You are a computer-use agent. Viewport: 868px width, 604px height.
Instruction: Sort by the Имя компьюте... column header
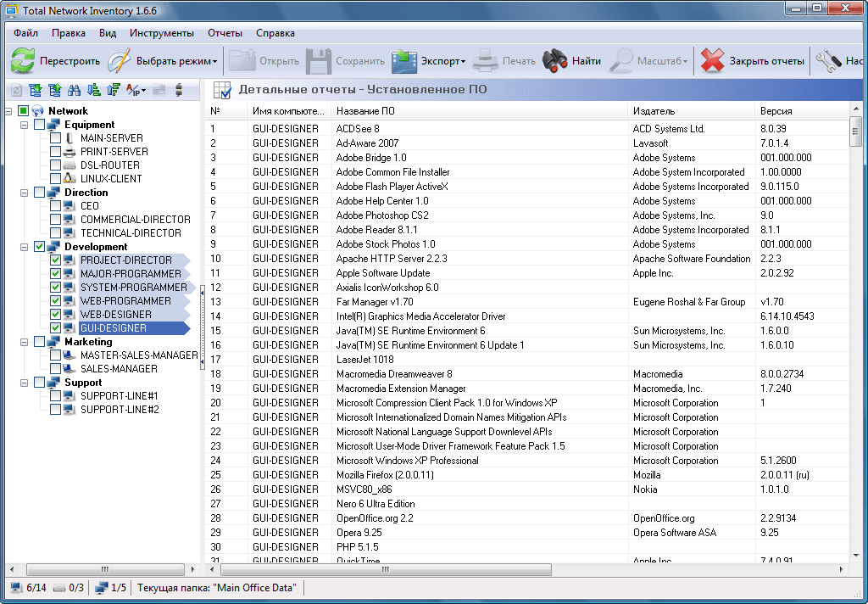tap(289, 111)
